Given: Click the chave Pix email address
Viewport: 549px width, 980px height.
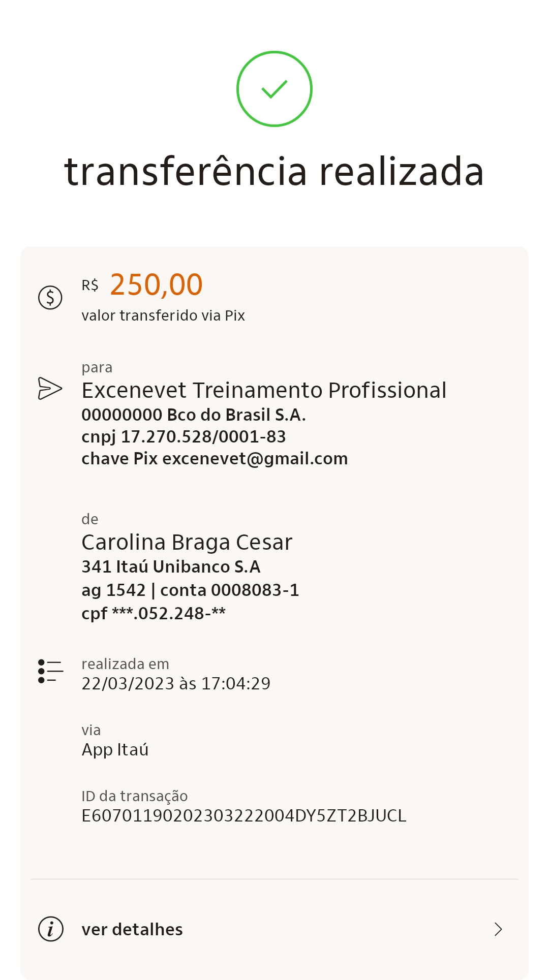Looking at the screenshot, I should [255, 458].
